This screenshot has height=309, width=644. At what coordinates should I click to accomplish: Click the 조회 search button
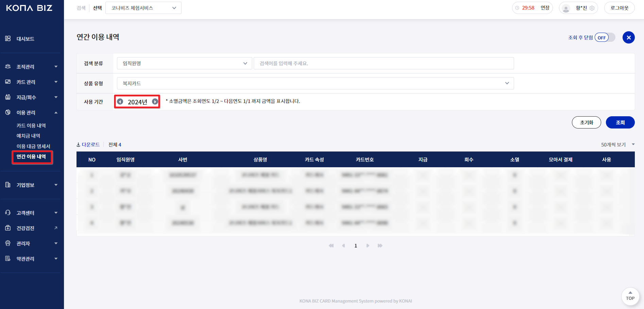click(x=620, y=122)
